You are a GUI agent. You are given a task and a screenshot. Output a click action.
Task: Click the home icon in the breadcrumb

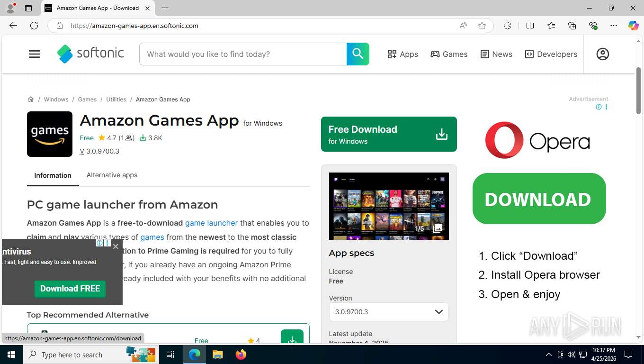tap(31, 99)
